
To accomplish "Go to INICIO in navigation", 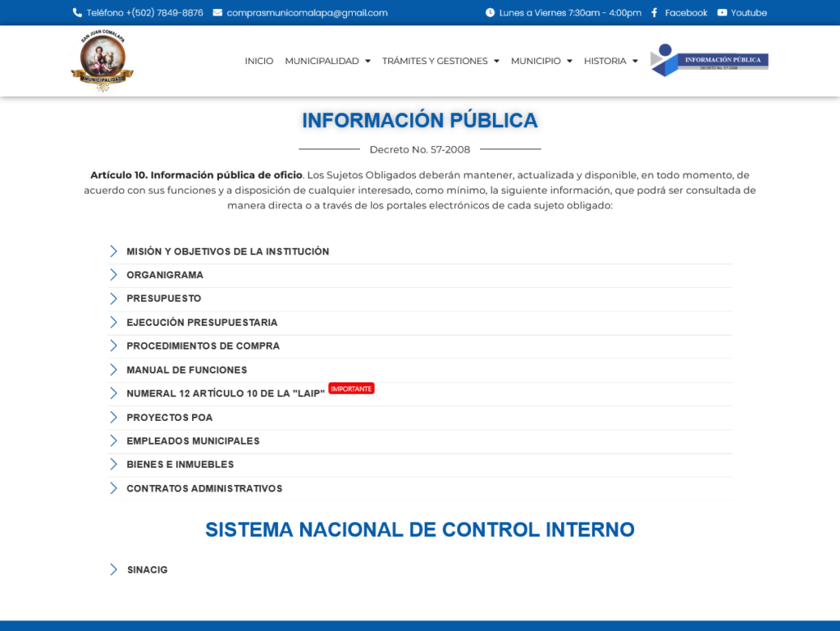I will tap(259, 61).
